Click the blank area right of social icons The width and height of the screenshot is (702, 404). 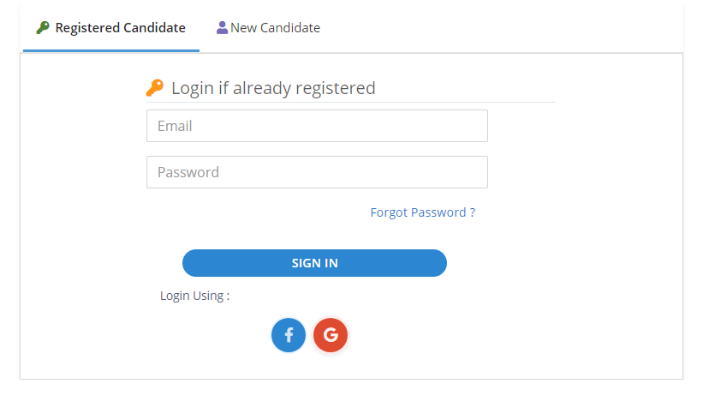tap(500, 335)
